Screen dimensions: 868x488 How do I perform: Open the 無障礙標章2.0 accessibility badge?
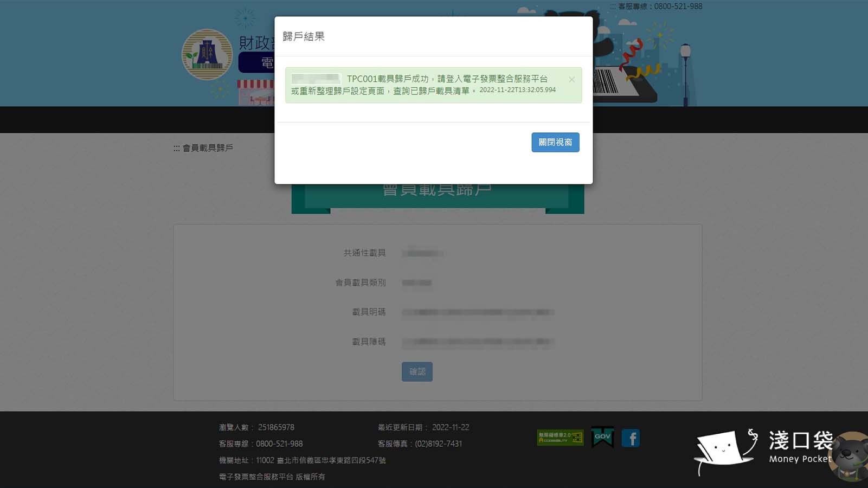561,438
